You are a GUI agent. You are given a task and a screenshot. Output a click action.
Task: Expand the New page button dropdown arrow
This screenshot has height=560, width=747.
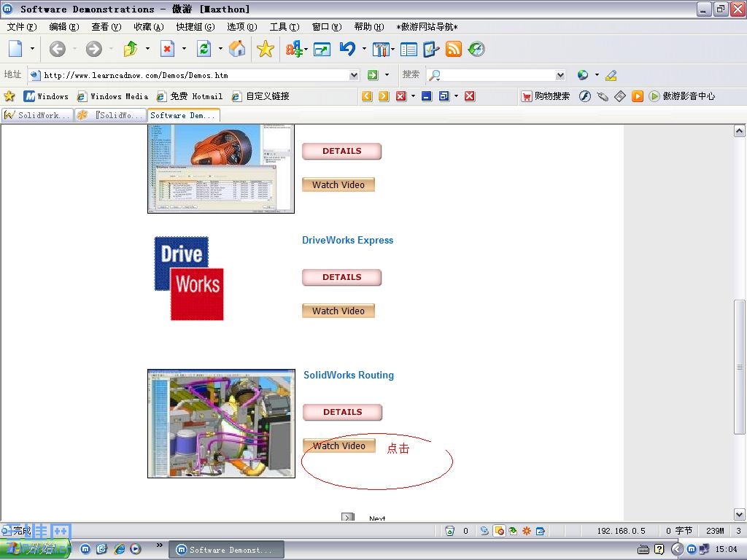click(x=32, y=49)
